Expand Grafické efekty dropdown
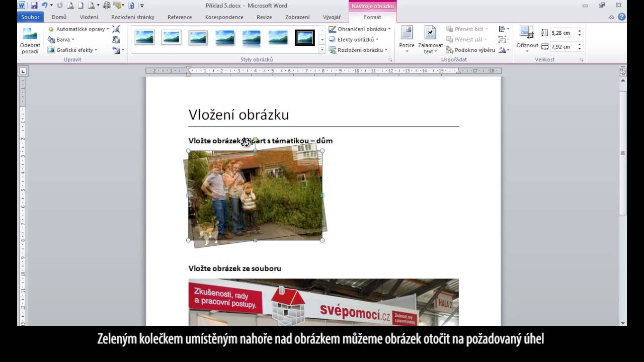The image size is (644, 362). tap(72, 50)
